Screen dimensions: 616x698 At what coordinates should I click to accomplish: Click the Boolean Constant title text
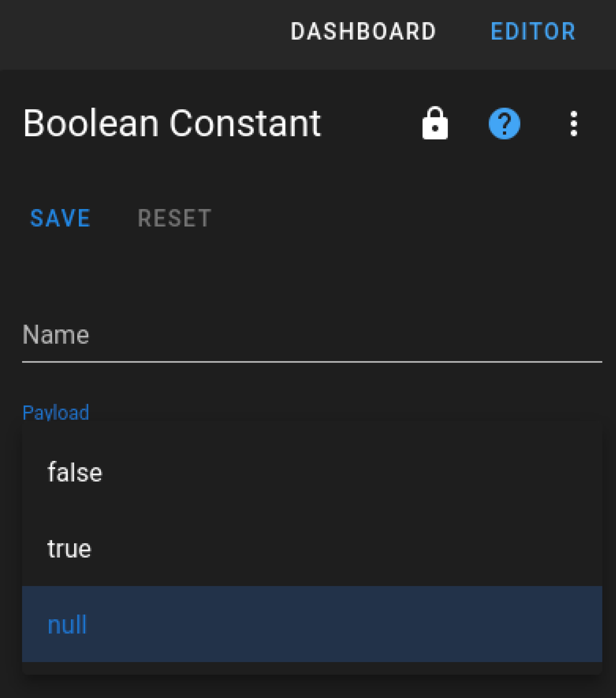tap(172, 123)
